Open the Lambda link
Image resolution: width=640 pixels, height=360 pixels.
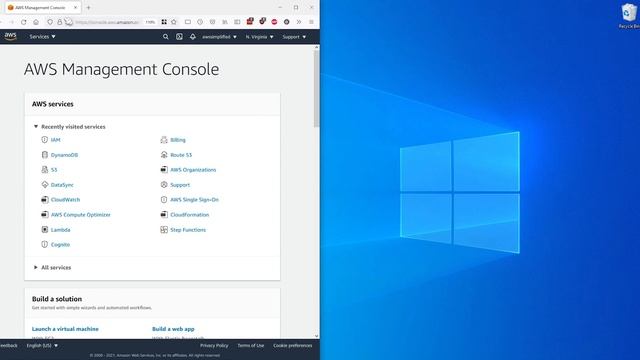pyautogui.click(x=60, y=230)
